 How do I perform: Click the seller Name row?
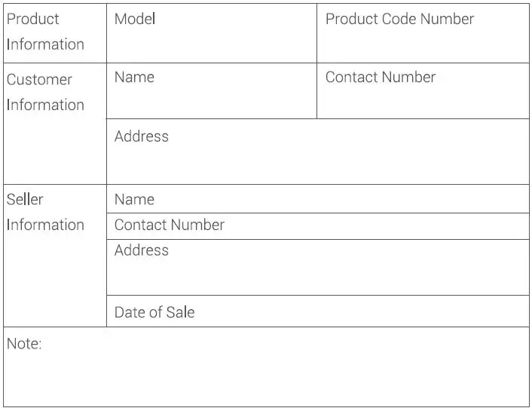(x=317, y=199)
